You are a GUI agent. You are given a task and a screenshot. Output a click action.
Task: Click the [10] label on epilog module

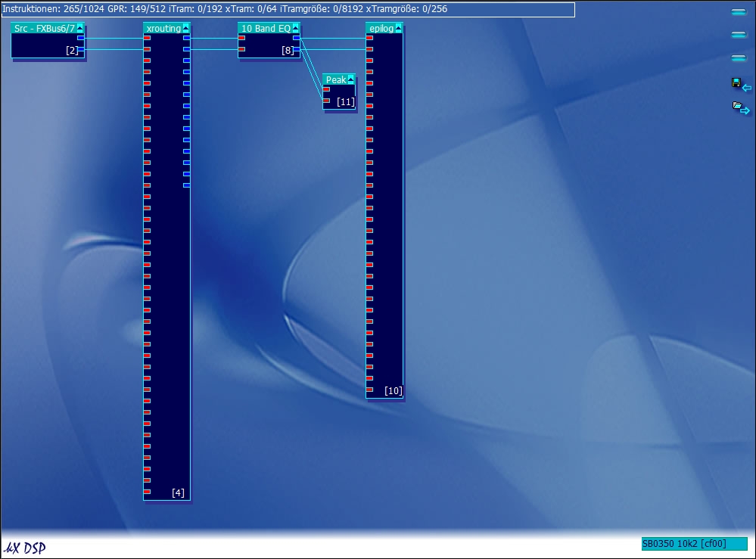tap(394, 390)
